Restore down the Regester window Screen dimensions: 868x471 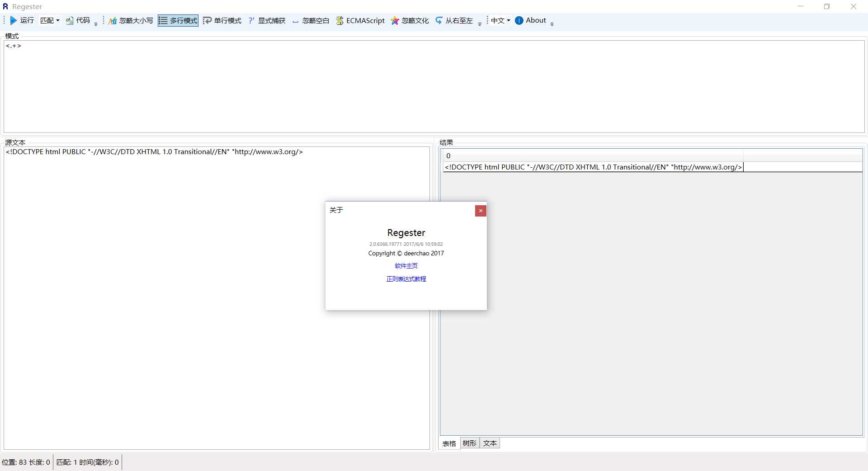pos(827,6)
